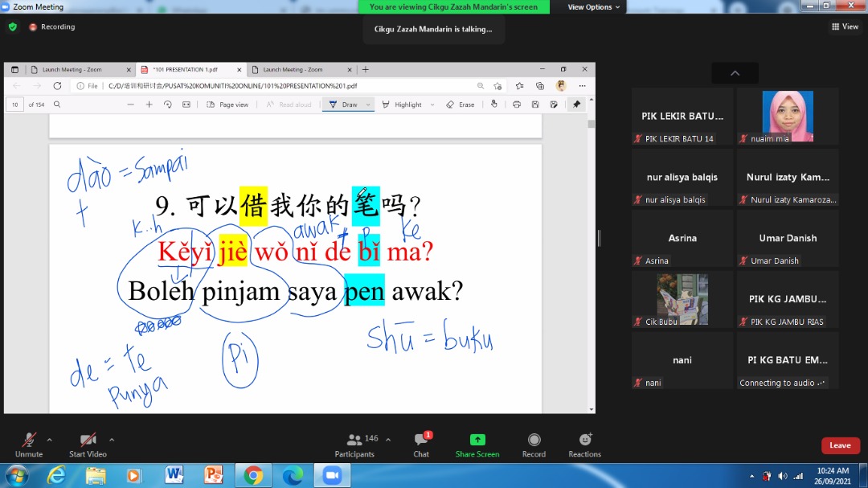Open the browser Settings and more menu
This screenshot has height=488, width=868.
tap(583, 86)
